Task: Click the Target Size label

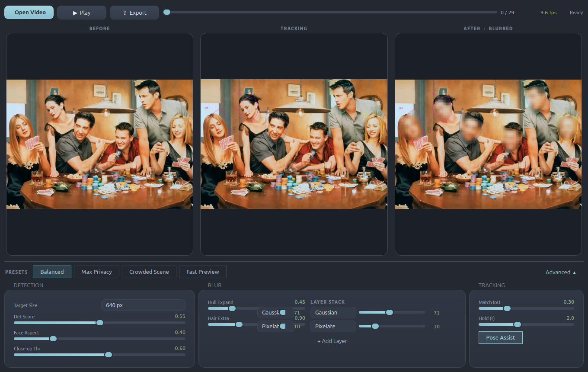Action: [26, 305]
